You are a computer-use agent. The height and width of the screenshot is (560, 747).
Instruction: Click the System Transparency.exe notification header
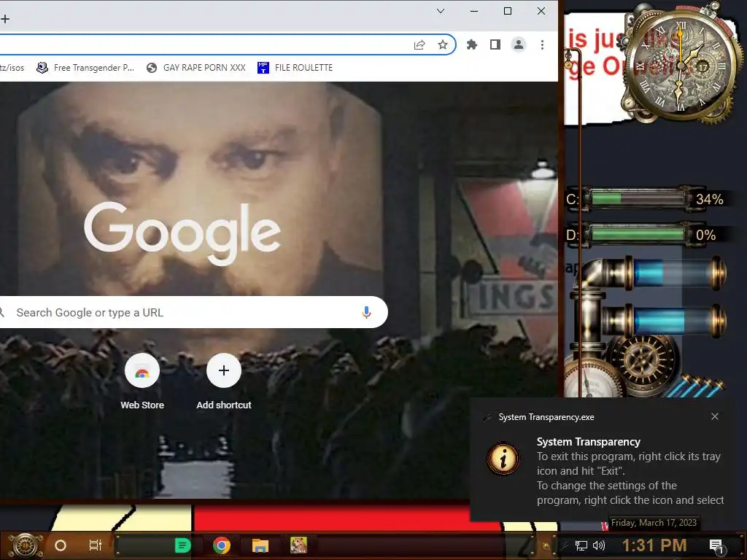point(546,417)
